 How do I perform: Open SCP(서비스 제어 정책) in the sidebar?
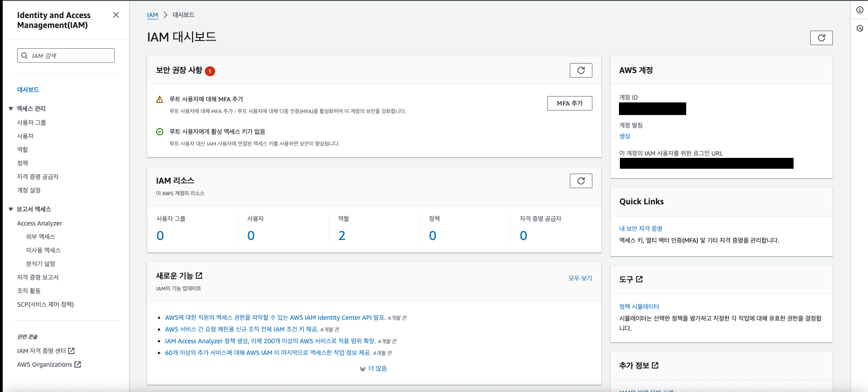pyautogui.click(x=46, y=304)
